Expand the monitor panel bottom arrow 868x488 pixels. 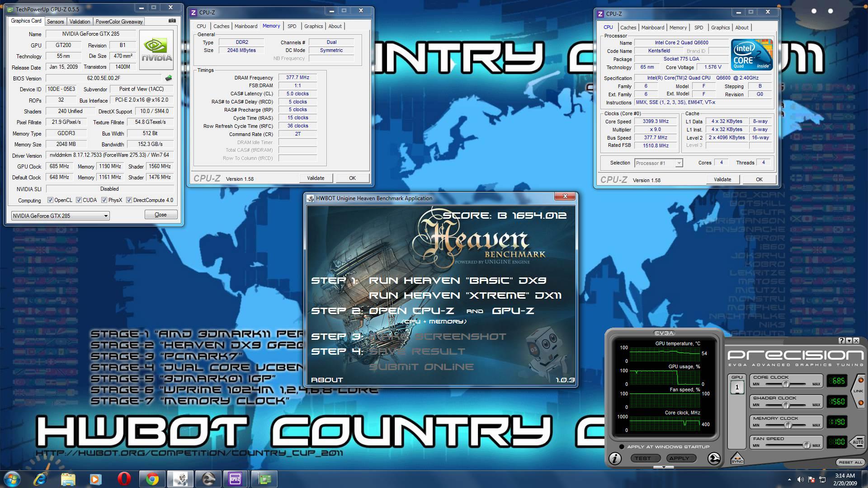[x=663, y=467]
